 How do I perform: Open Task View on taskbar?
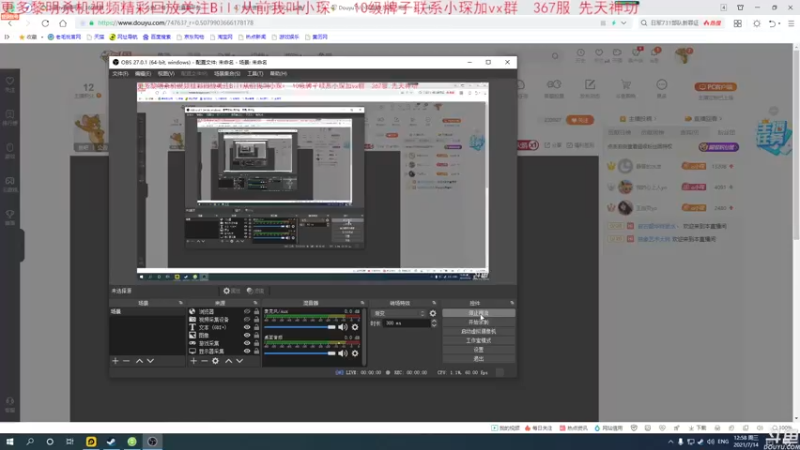(70, 441)
